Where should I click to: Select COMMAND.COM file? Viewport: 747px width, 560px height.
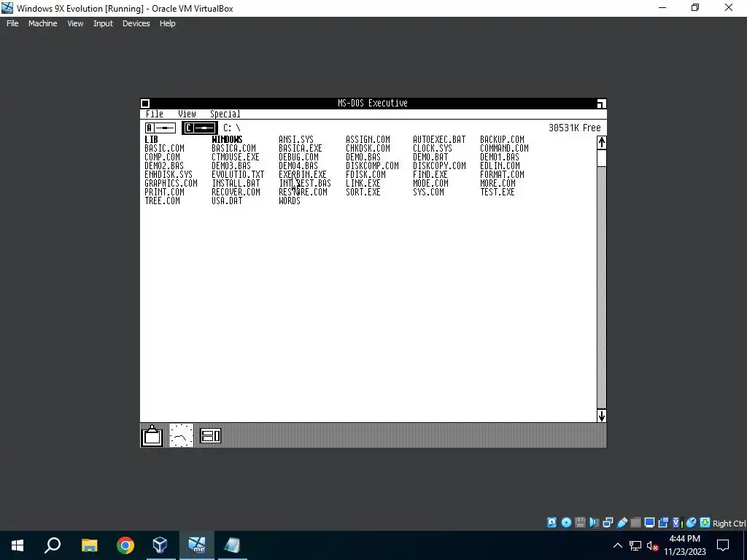tap(504, 148)
